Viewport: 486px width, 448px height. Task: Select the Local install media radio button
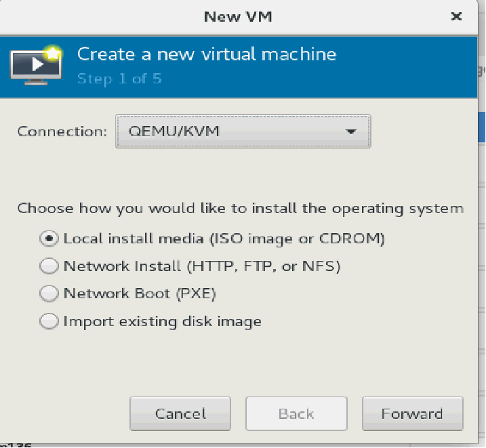[x=49, y=239]
